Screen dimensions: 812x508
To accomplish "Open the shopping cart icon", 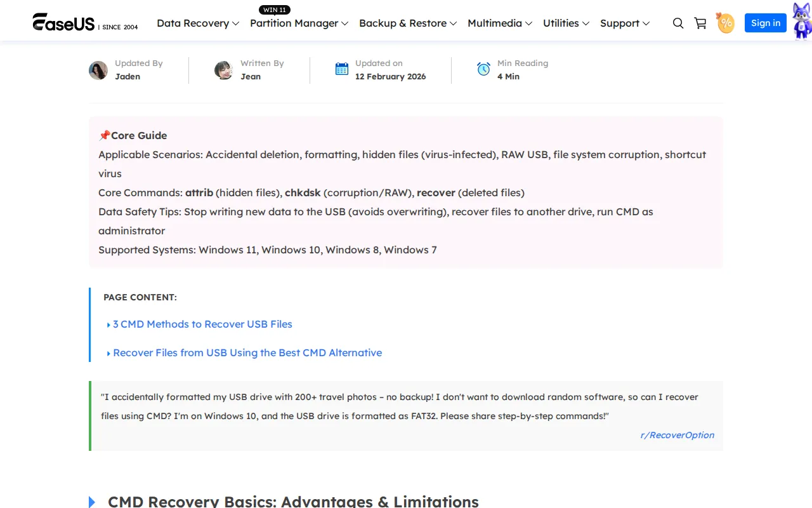I will (700, 23).
